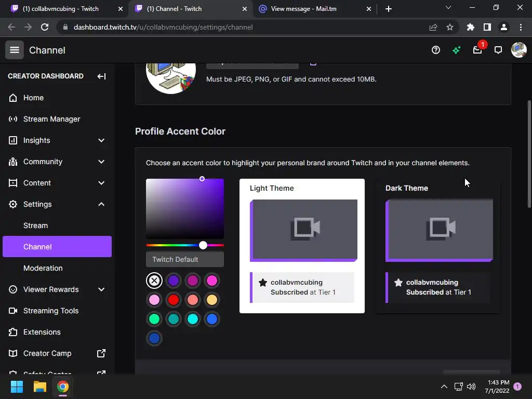The height and width of the screenshot is (399, 532).
Task: Go to Home in the sidebar
Action: tap(57, 98)
